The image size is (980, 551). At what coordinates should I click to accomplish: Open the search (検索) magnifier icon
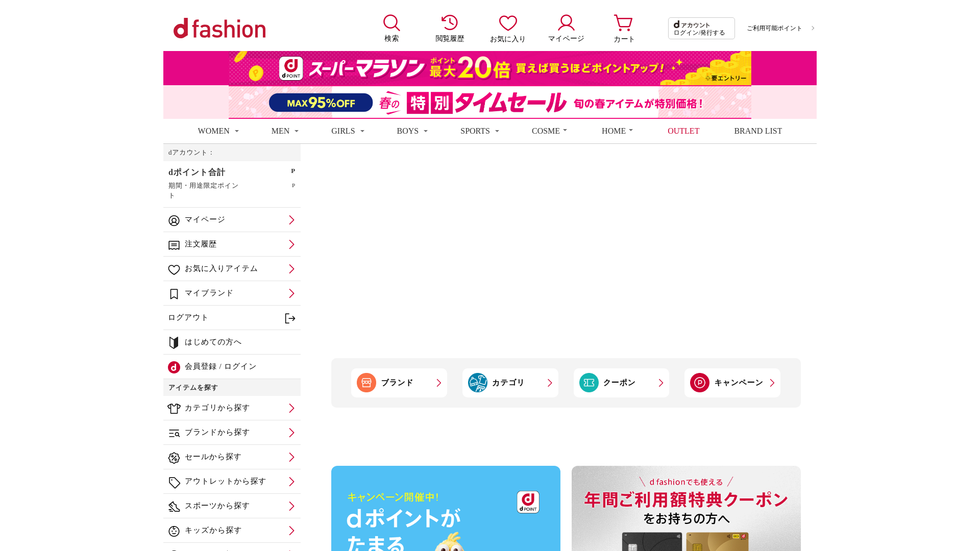tap(391, 23)
